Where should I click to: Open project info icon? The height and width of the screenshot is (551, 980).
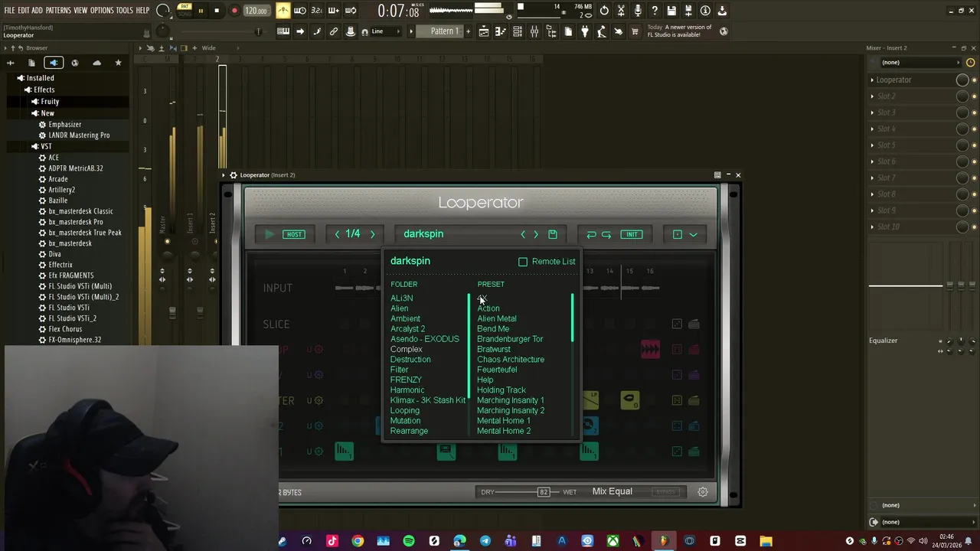pyautogui.click(x=705, y=11)
